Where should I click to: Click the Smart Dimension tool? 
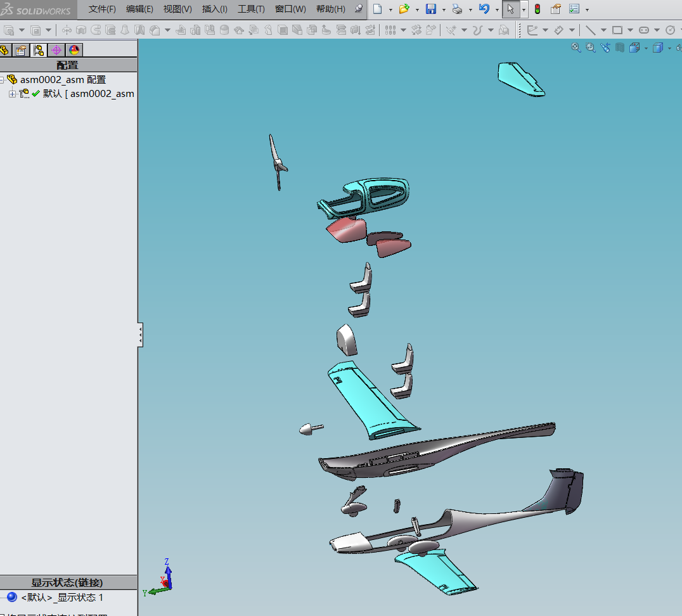point(559,30)
